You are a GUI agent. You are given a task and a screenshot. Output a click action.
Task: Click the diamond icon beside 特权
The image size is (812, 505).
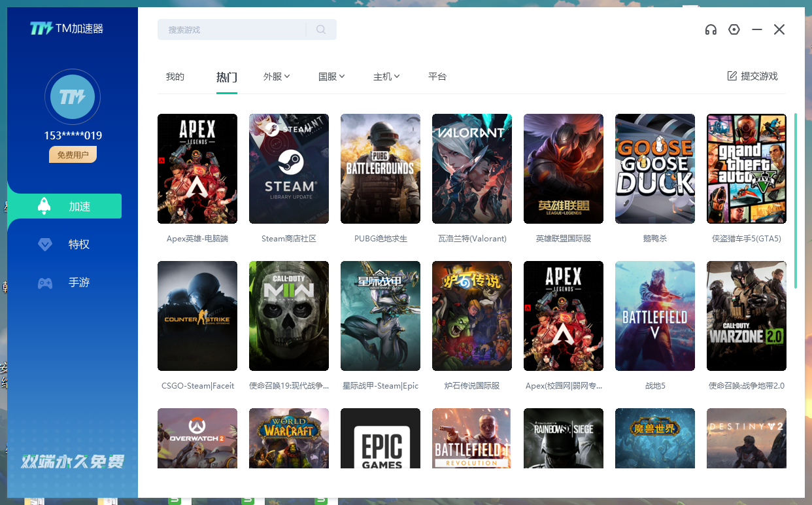44,245
